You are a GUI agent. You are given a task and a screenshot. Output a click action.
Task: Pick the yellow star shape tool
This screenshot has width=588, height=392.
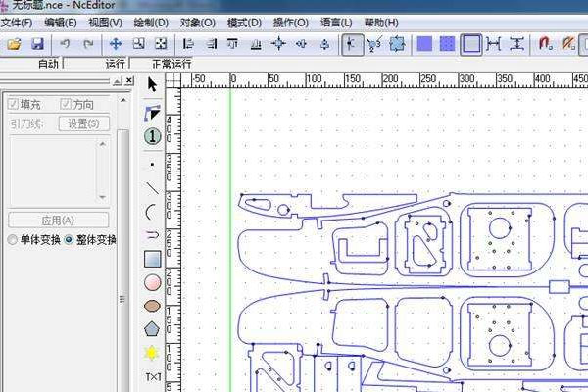point(152,353)
